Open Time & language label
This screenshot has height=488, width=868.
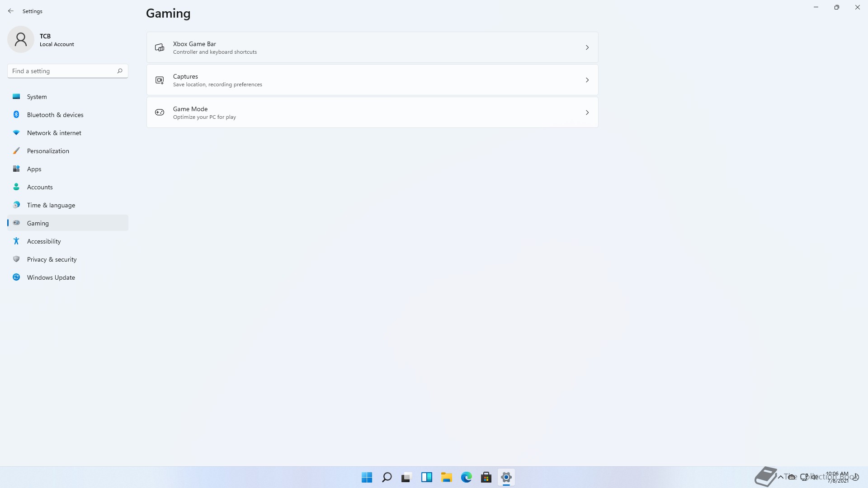pos(51,205)
